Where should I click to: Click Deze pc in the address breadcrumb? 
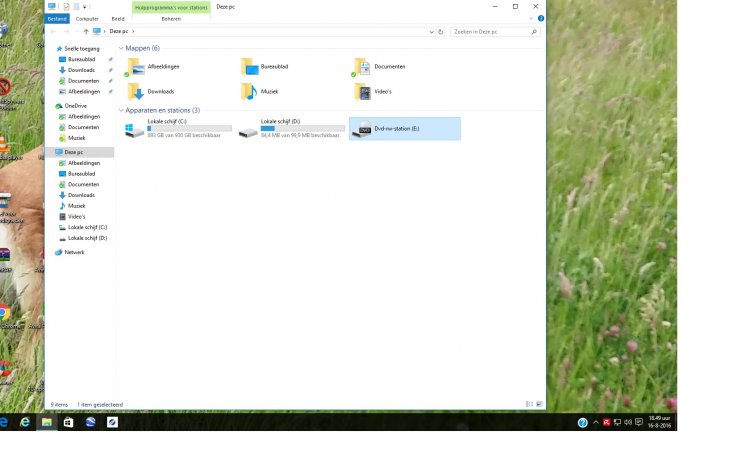[119, 32]
